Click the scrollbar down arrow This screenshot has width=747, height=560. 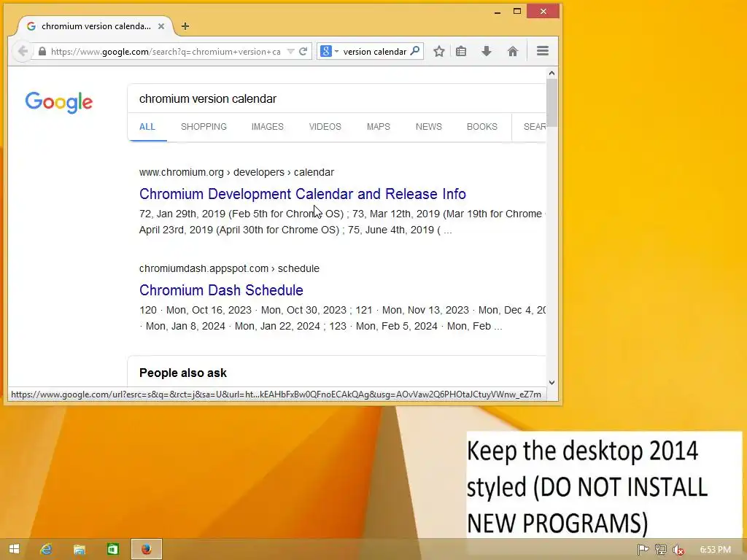pyautogui.click(x=551, y=382)
